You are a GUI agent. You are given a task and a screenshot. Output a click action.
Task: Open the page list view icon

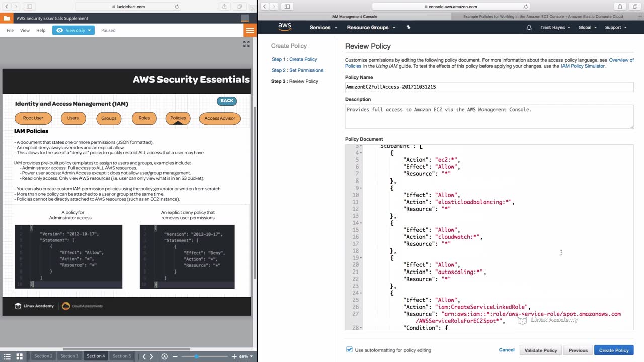(x=7, y=356)
